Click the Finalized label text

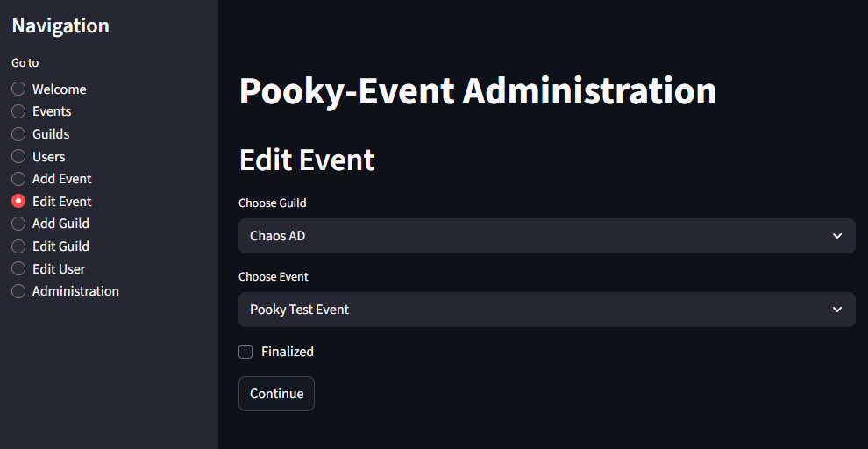[x=288, y=352]
